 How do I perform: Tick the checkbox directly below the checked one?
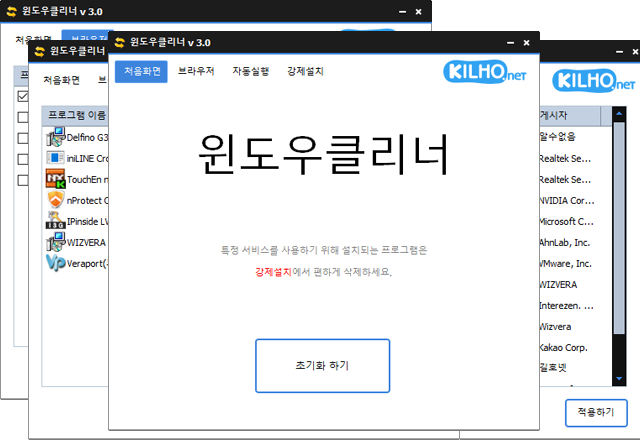point(22,118)
